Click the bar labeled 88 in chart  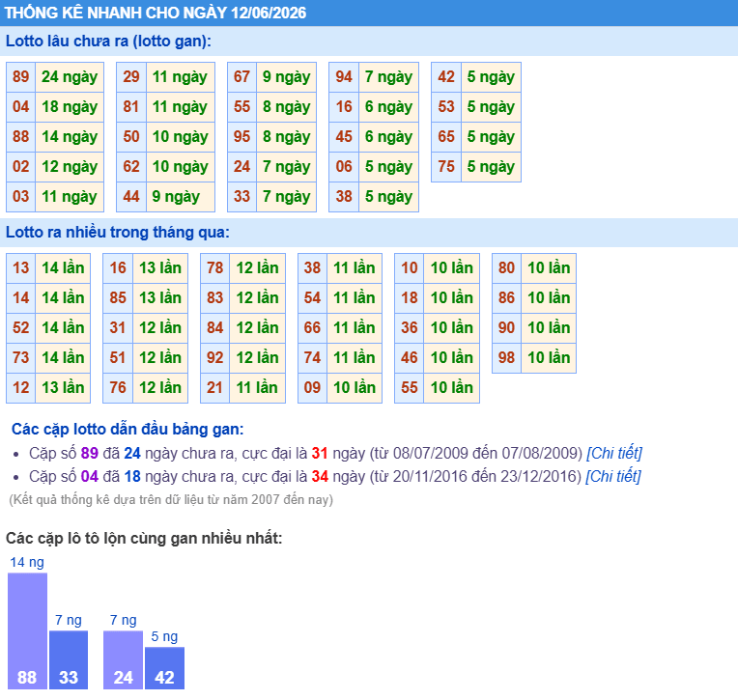pyautogui.click(x=27, y=630)
